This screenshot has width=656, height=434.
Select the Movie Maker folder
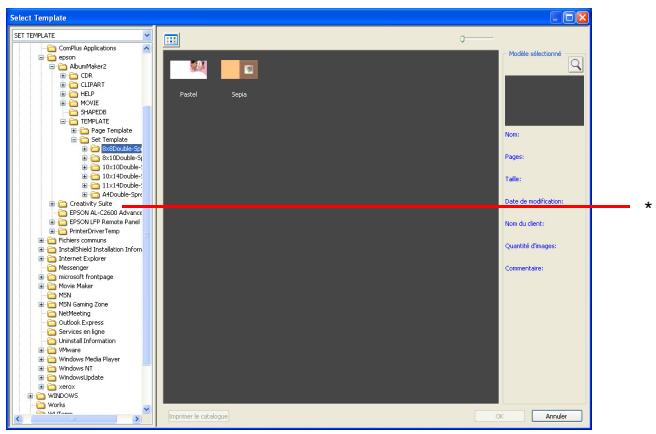[76, 286]
